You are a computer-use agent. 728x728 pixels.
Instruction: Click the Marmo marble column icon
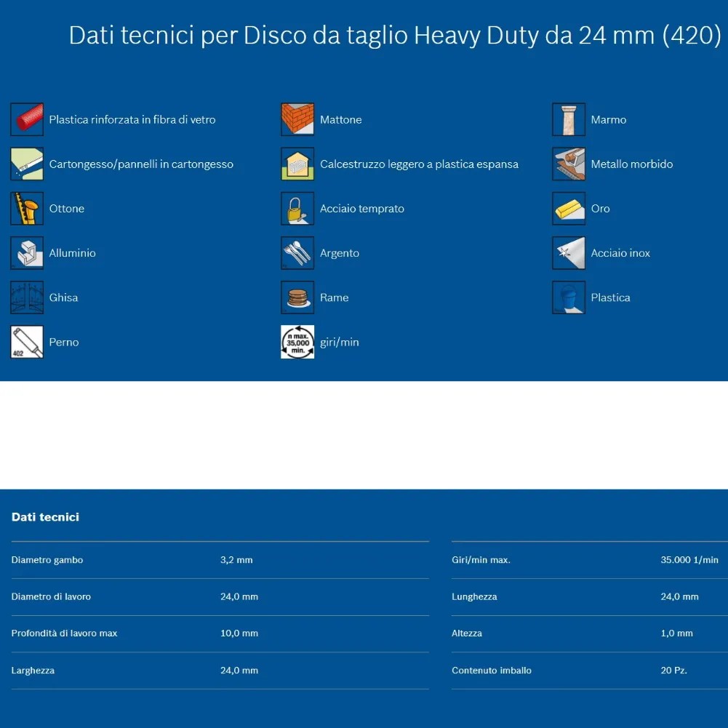[568, 119]
